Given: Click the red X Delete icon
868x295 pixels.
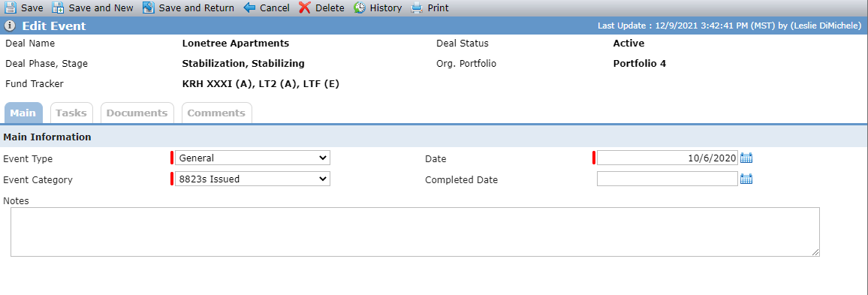Looking at the screenshot, I should coord(304,8).
